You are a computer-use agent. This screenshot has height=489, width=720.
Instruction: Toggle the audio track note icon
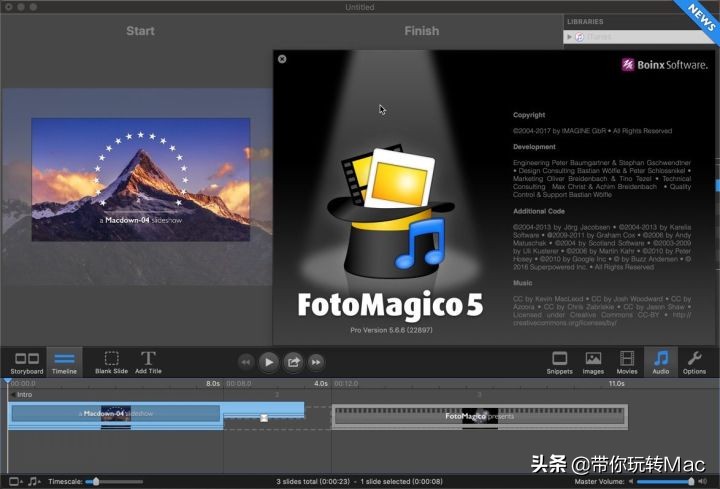point(33,481)
